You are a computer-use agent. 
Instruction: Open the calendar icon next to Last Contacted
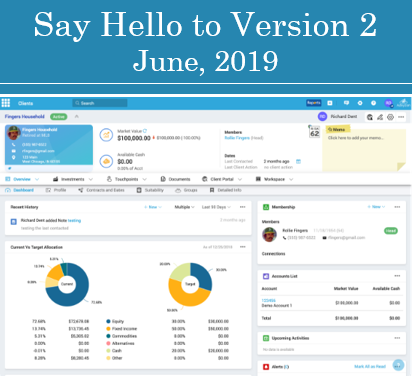298,161
